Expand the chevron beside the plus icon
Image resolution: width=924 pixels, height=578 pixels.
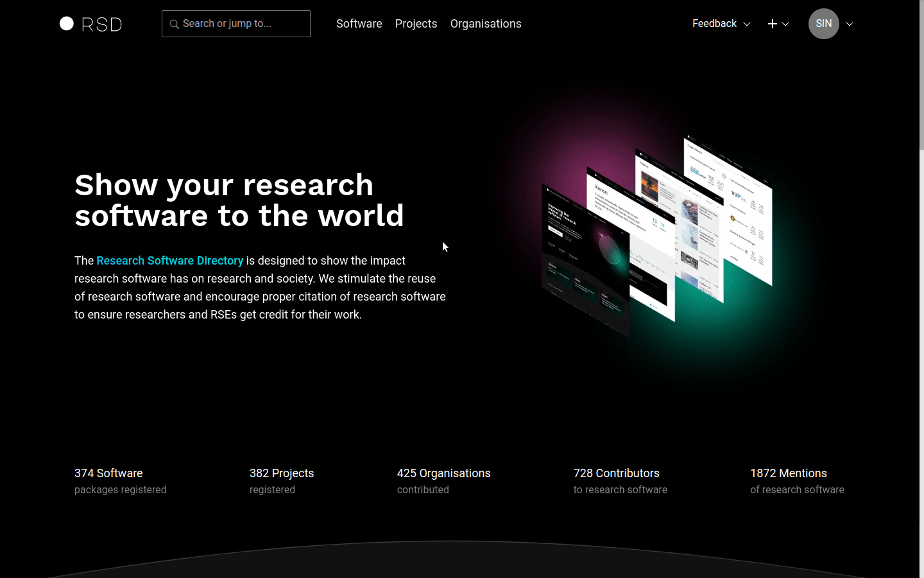click(x=785, y=24)
